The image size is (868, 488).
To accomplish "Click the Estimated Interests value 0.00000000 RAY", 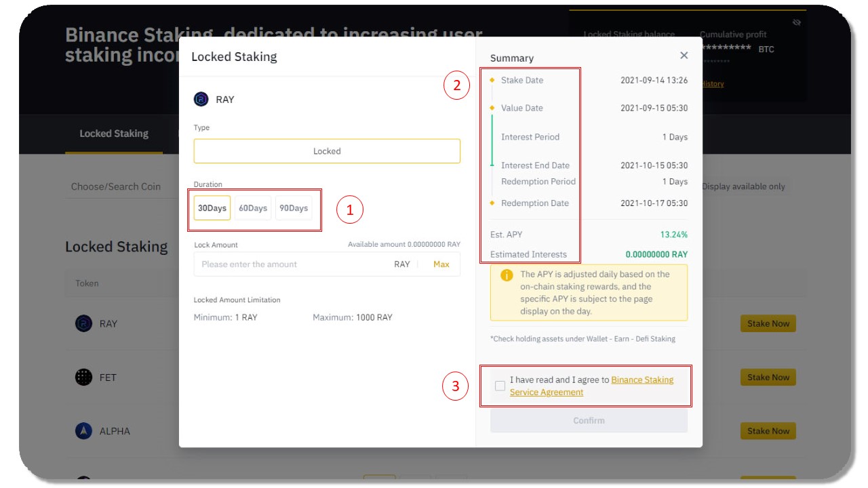I will 656,254.
